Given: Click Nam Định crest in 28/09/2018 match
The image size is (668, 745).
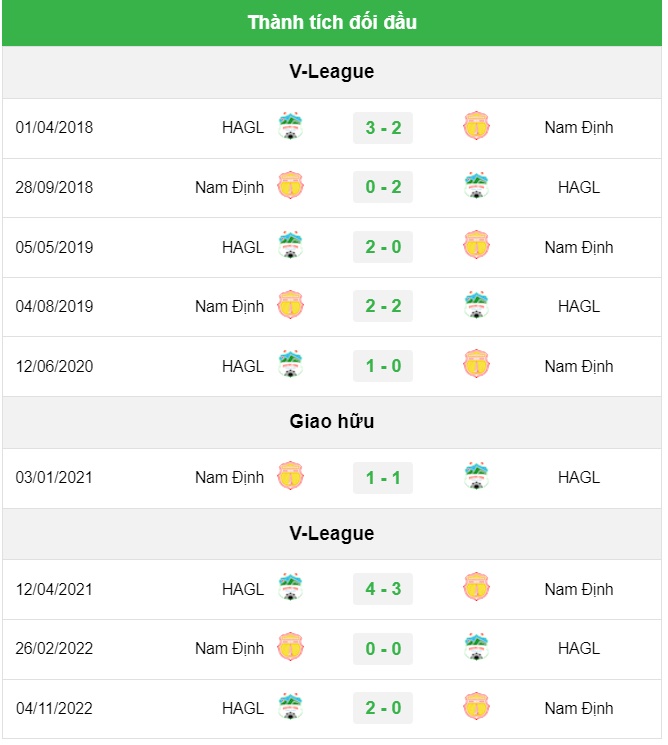Looking at the screenshot, I should coord(290,186).
